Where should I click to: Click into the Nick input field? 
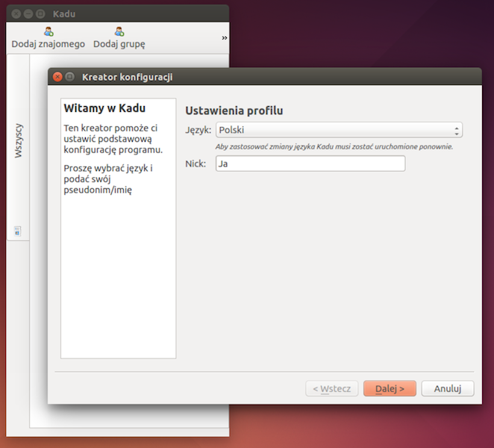310,164
